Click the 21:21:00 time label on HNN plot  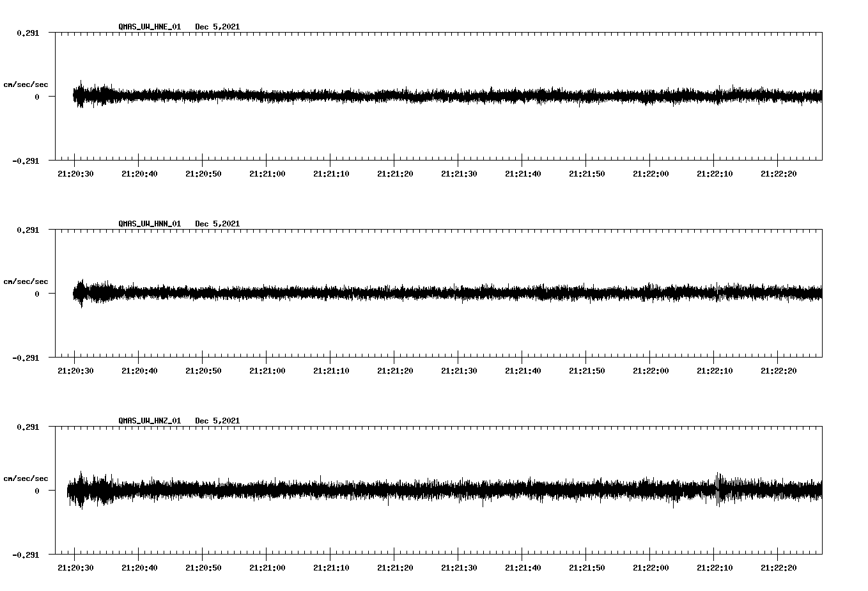267,371
